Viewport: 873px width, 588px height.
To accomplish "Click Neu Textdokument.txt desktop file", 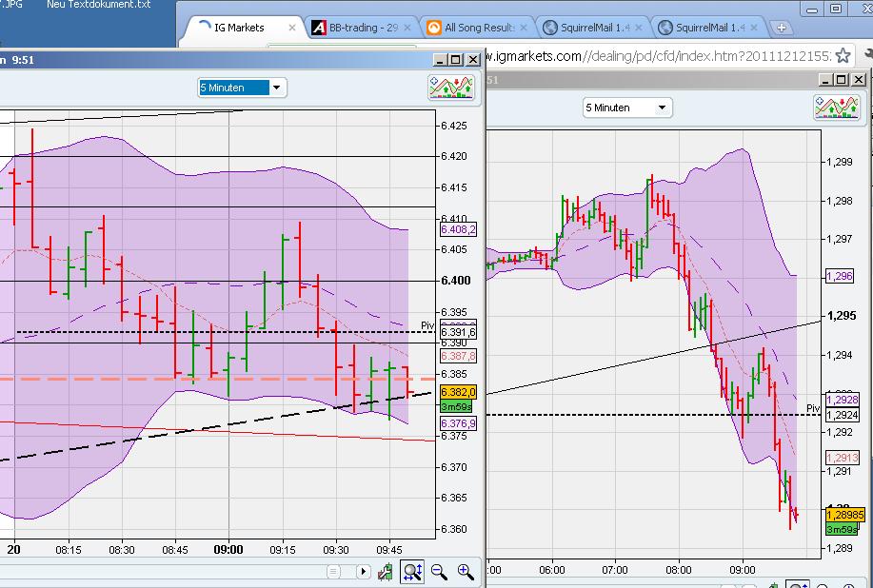I will pyautogui.click(x=99, y=5).
